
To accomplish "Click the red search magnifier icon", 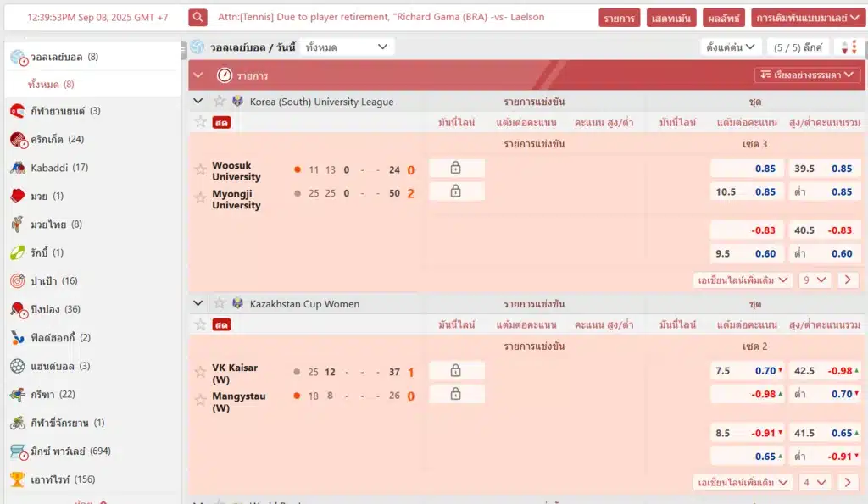I will point(198,17).
